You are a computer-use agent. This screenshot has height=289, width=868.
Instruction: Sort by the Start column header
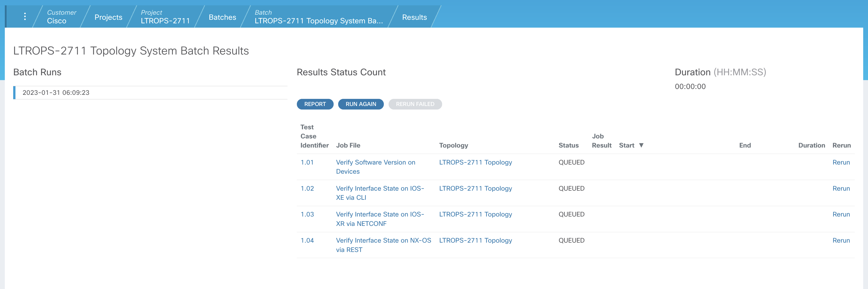[x=626, y=145]
